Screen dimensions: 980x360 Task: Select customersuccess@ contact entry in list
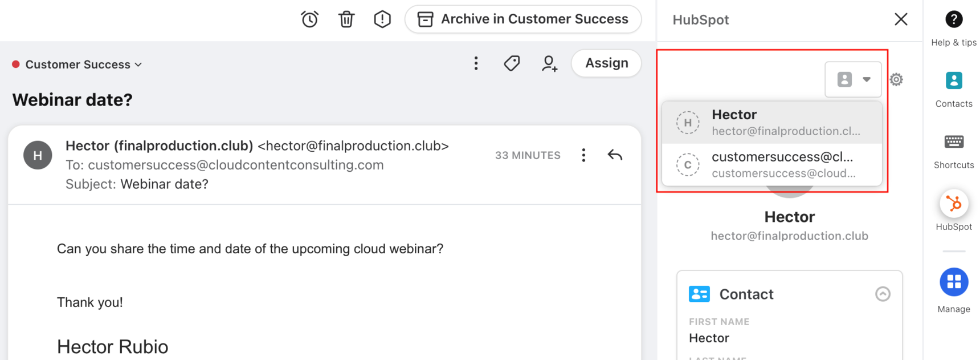coord(772,164)
